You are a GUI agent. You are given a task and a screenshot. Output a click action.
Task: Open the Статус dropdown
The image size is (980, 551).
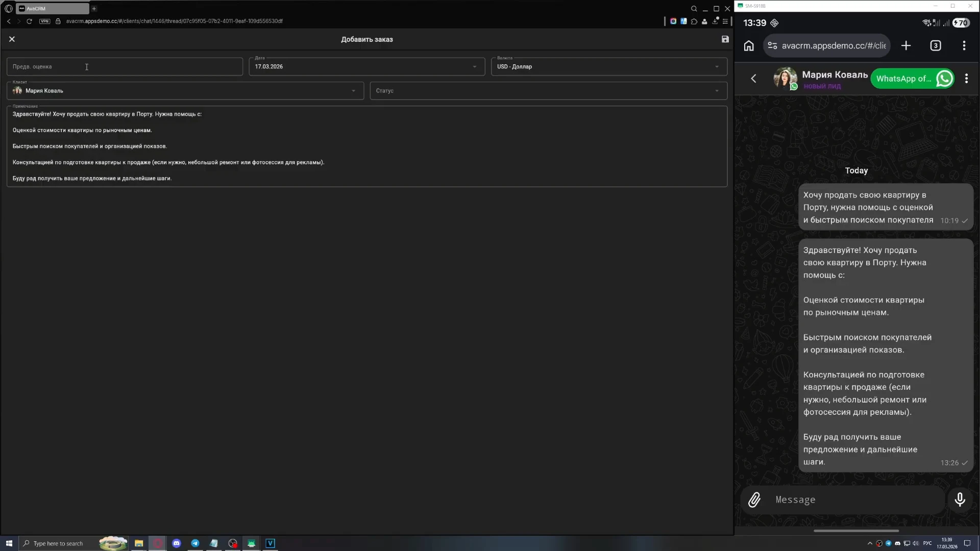548,91
